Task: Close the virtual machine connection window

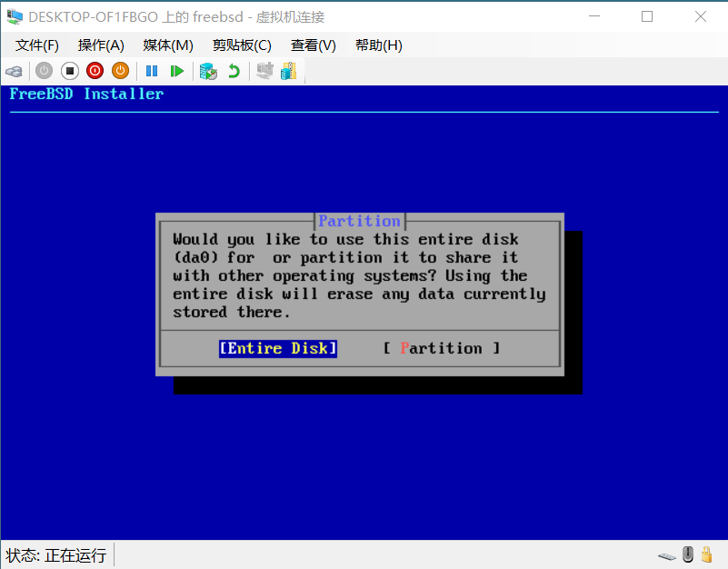Action: click(x=701, y=16)
